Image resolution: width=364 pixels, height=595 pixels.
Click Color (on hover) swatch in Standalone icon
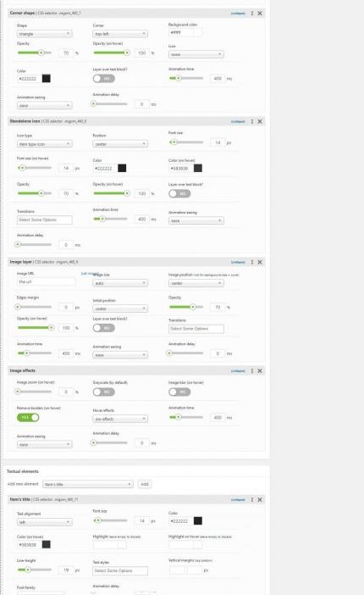pyautogui.click(x=198, y=168)
